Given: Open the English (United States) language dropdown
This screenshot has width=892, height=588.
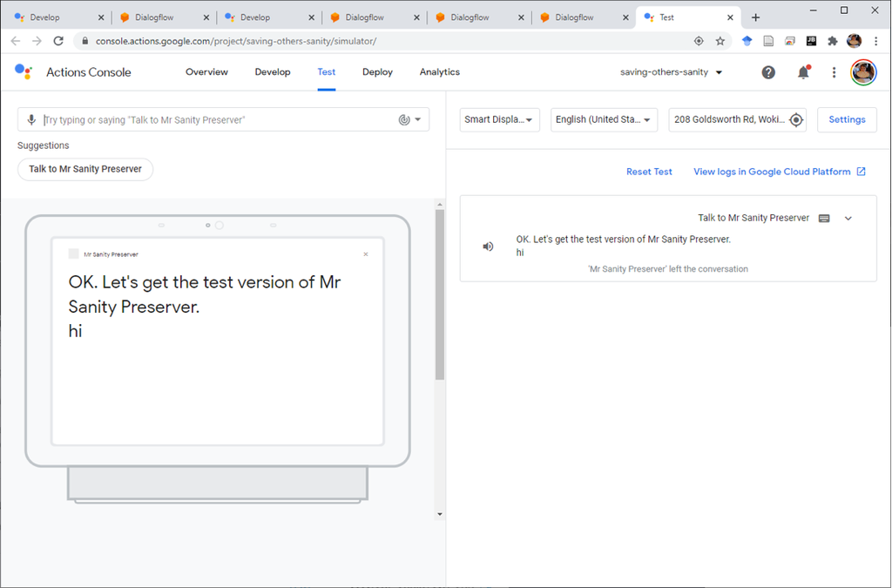Looking at the screenshot, I should tap(604, 119).
